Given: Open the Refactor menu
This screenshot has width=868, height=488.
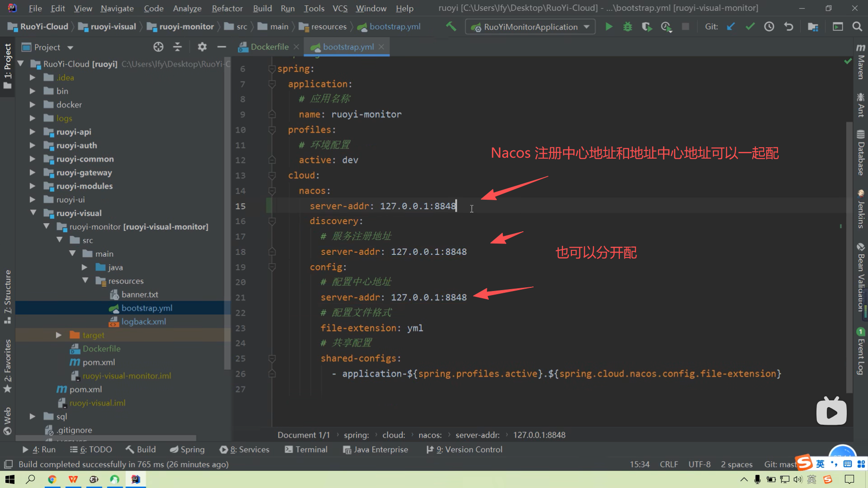Looking at the screenshot, I should (227, 8).
